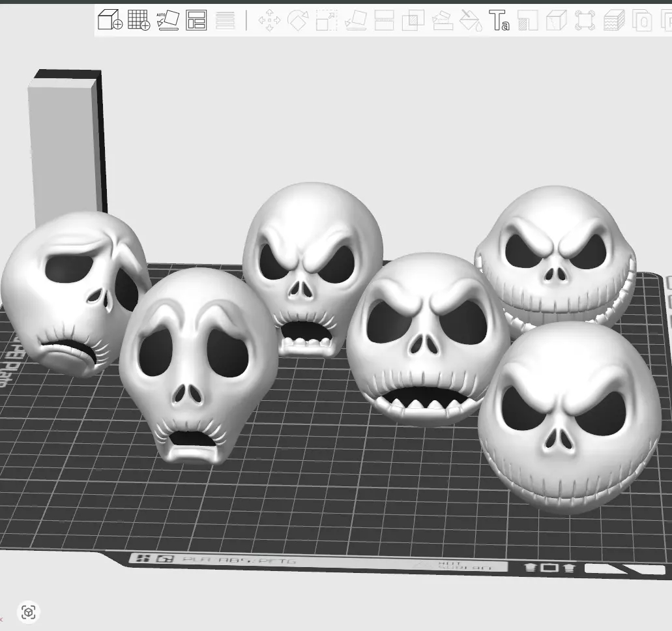
Task: Click the Add plate grid icon
Action: [x=139, y=20]
